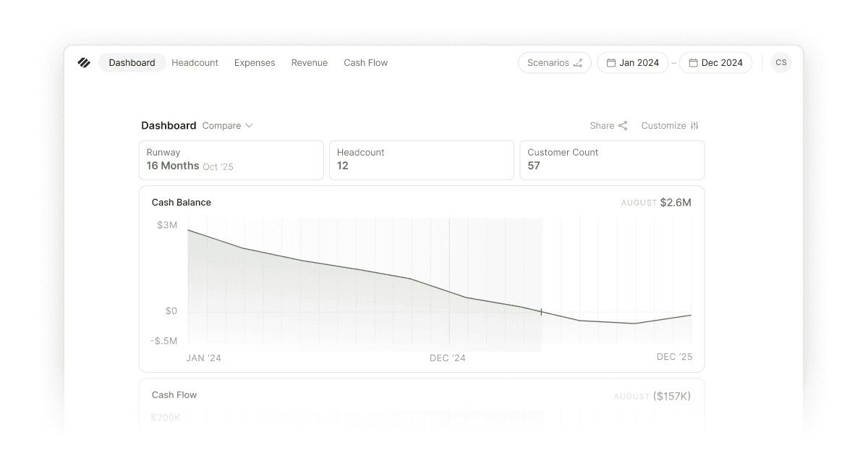Screen dimensions: 868x456
Task: Click the Customize button
Action: pos(665,125)
